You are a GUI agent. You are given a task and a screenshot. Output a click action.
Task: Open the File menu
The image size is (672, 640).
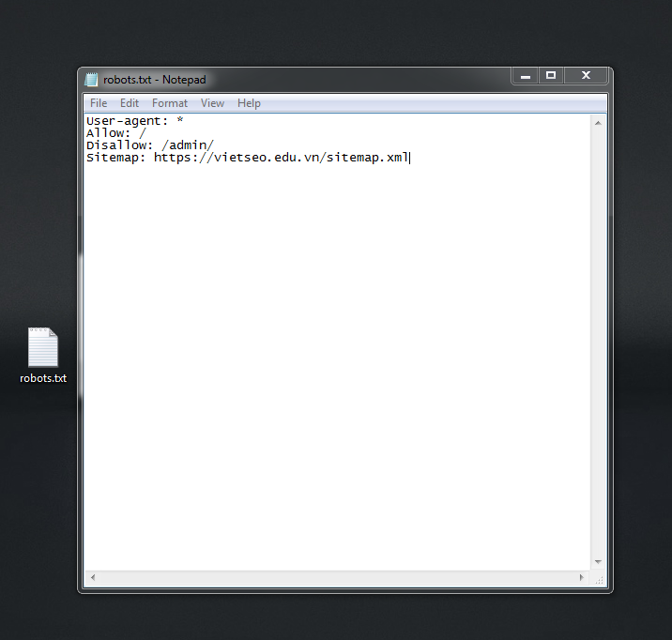click(99, 103)
